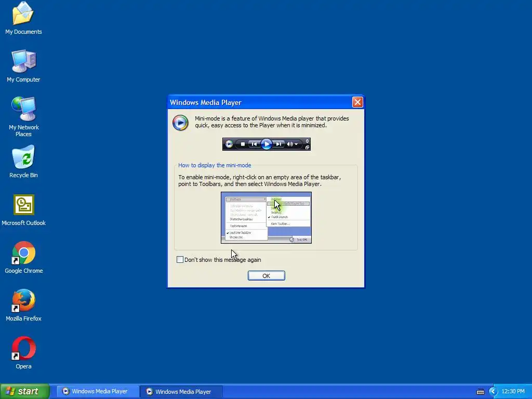Click the taskbar context menu illustration

pyautogui.click(x=267, y=218)
